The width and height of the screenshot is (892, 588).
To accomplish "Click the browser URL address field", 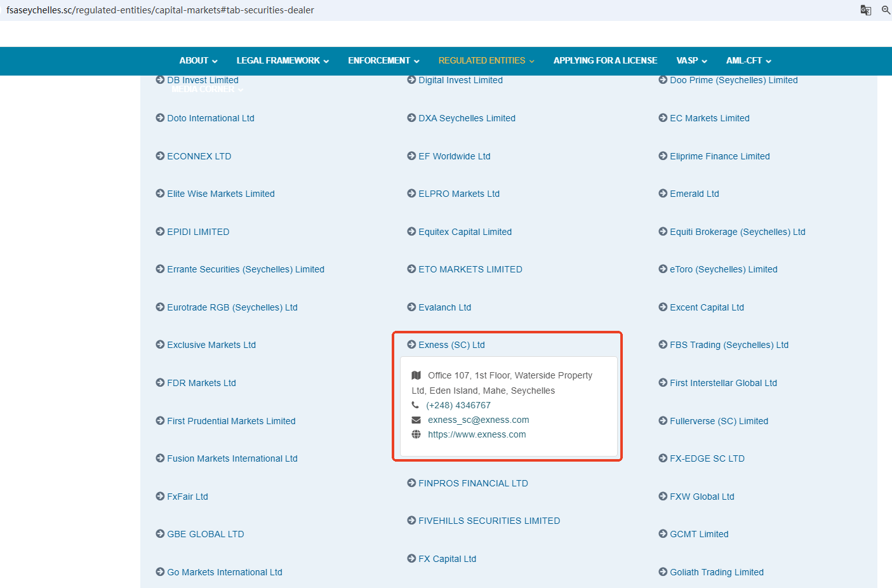I will [x=160, y=10].
